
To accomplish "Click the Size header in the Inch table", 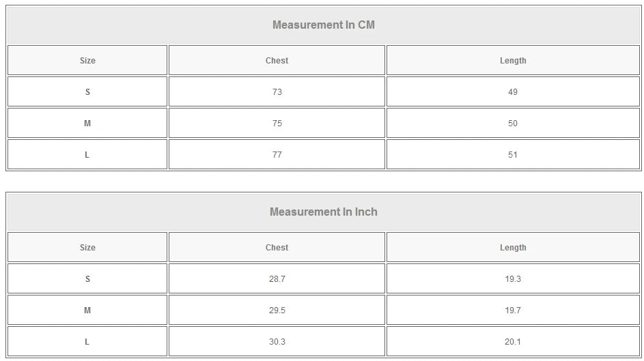I will 87,248.
